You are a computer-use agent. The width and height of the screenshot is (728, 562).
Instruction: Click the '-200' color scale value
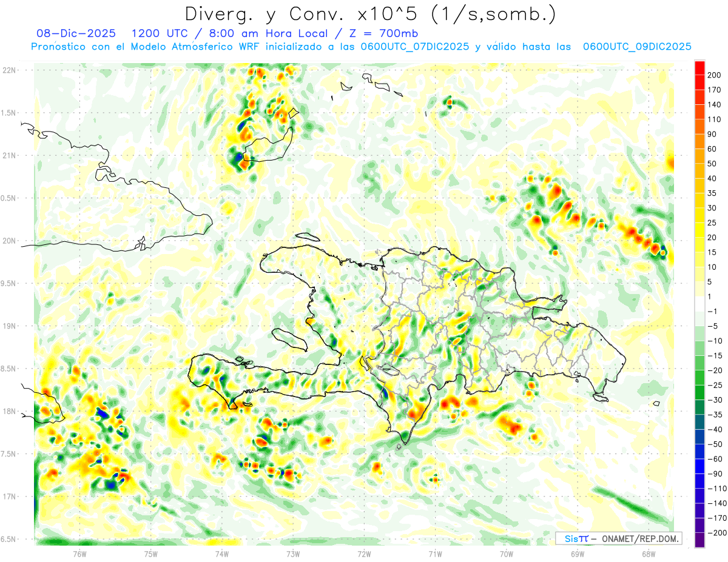tap(716, 533)
